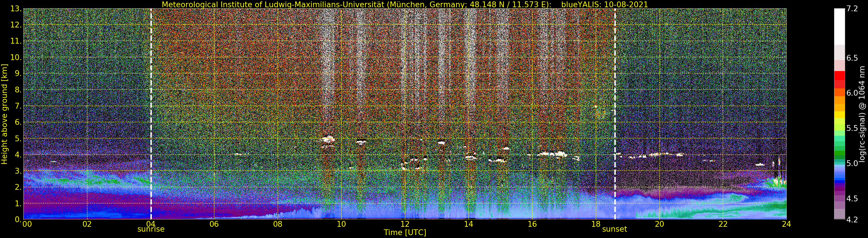Image resolution: width=868 pixels, height=238 pixels.
Task: Click the 20 tick on the time axis
Action: point(659,224)
